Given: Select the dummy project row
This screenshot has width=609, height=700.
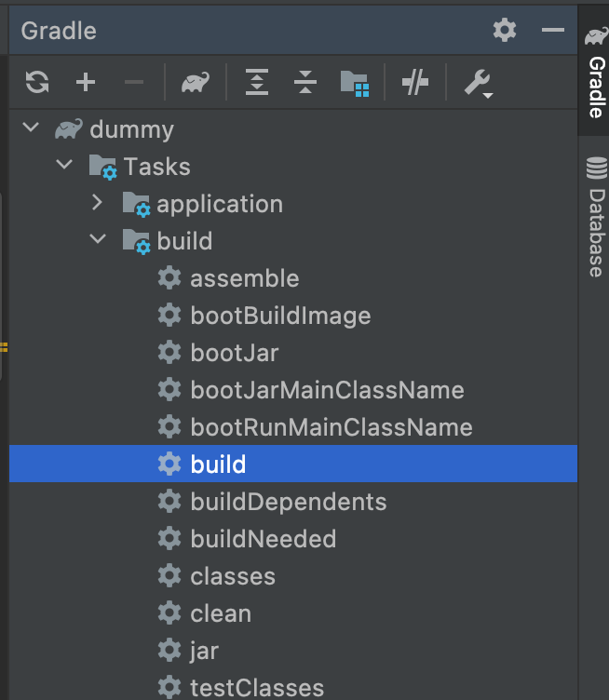Looking at the screenshot, I should pos(293,129).
